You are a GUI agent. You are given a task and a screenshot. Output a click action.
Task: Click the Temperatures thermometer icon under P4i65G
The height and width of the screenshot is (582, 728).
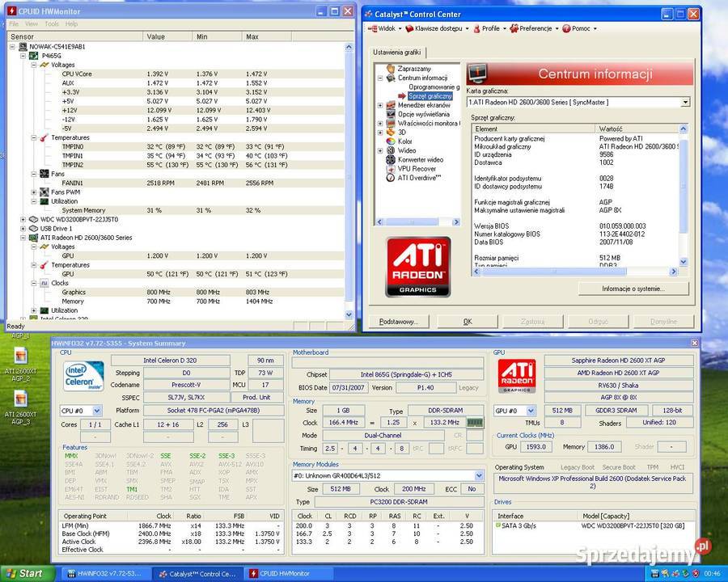tap(44, 137)
